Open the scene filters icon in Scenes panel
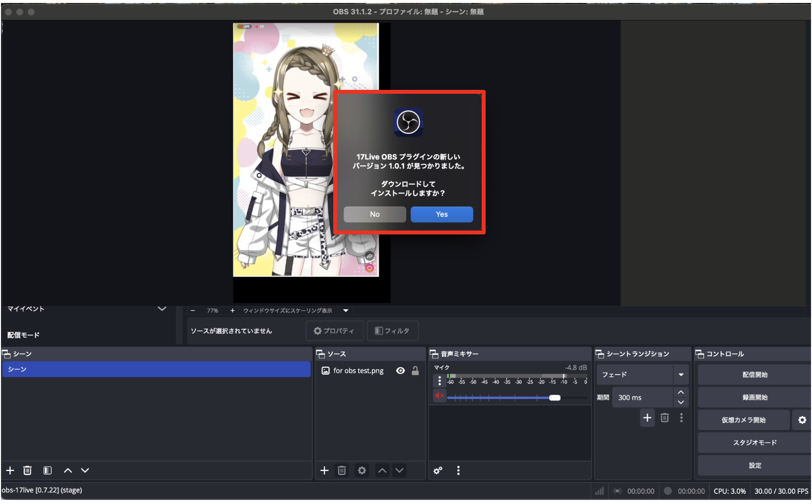The width and height of the screenshot is (812, 504). click(47, 470)
